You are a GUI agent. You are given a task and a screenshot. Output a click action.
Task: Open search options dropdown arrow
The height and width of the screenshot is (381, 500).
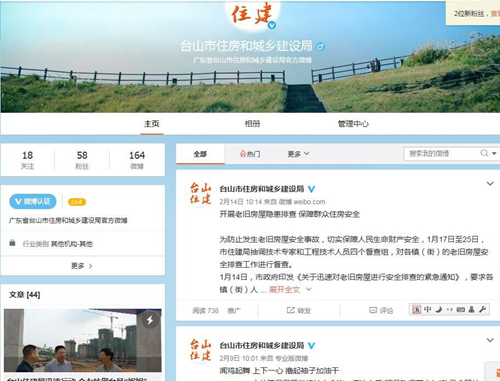pyautogui.click(x=494, y=153)
